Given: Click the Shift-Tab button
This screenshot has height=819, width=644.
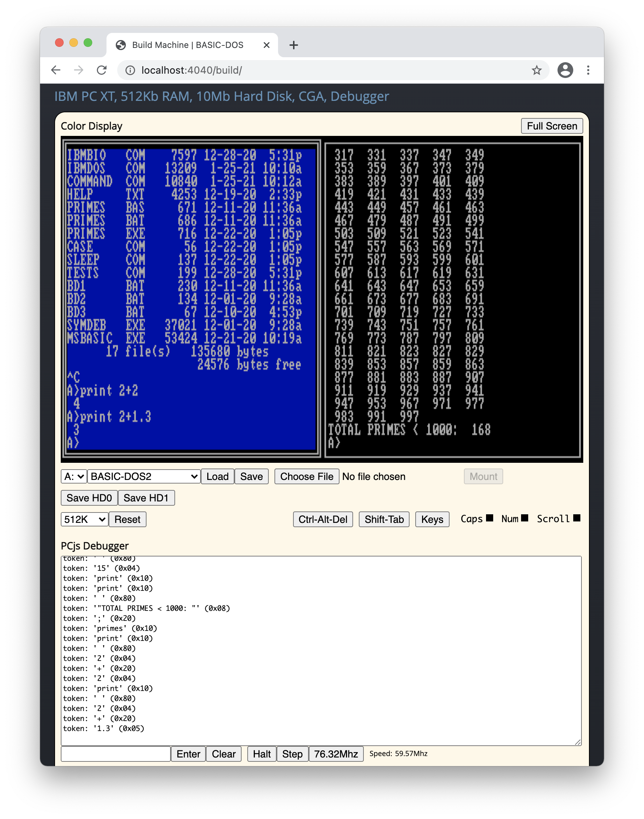Looking at the screenshot, I should [x=384, y=519].
